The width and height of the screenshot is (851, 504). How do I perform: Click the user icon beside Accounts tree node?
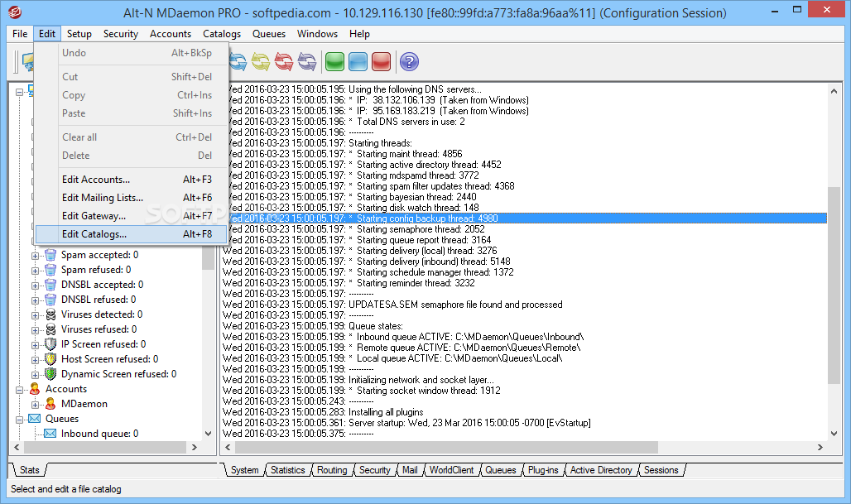(35, 389)
